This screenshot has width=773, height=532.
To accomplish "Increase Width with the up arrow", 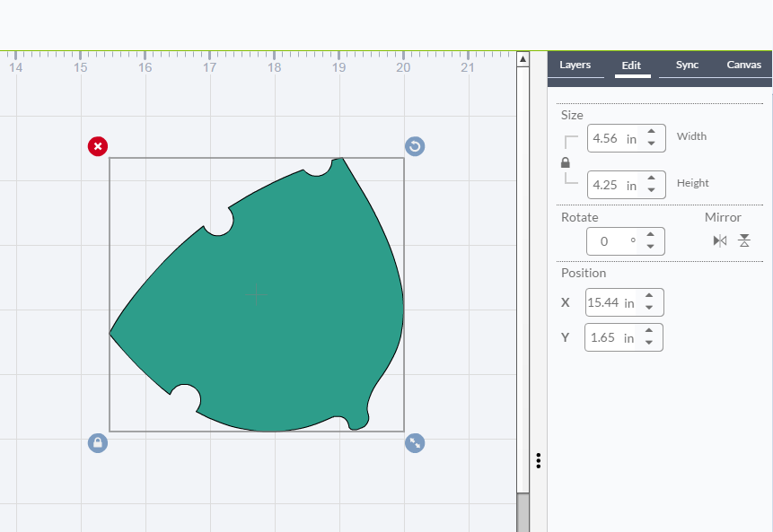I will click(x=651, y=133).
